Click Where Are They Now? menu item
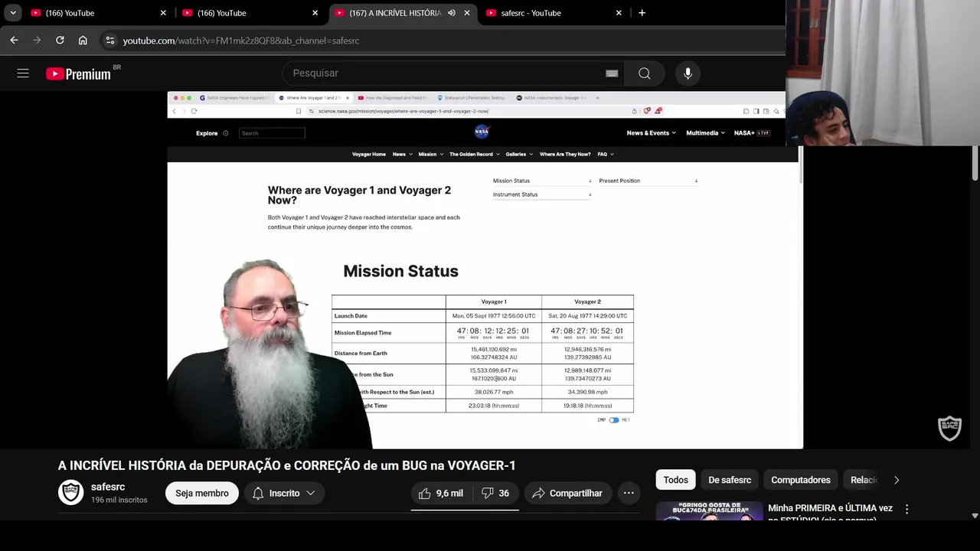The width and height of the screenshot is (980, 551). 565,155
